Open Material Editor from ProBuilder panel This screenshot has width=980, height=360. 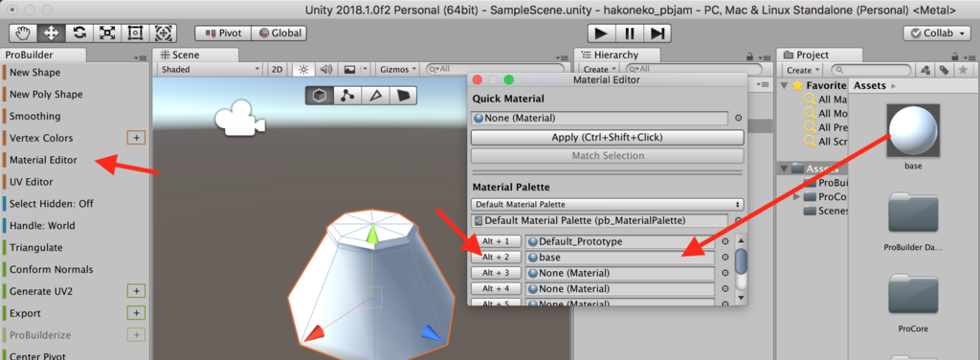(44, 160)
